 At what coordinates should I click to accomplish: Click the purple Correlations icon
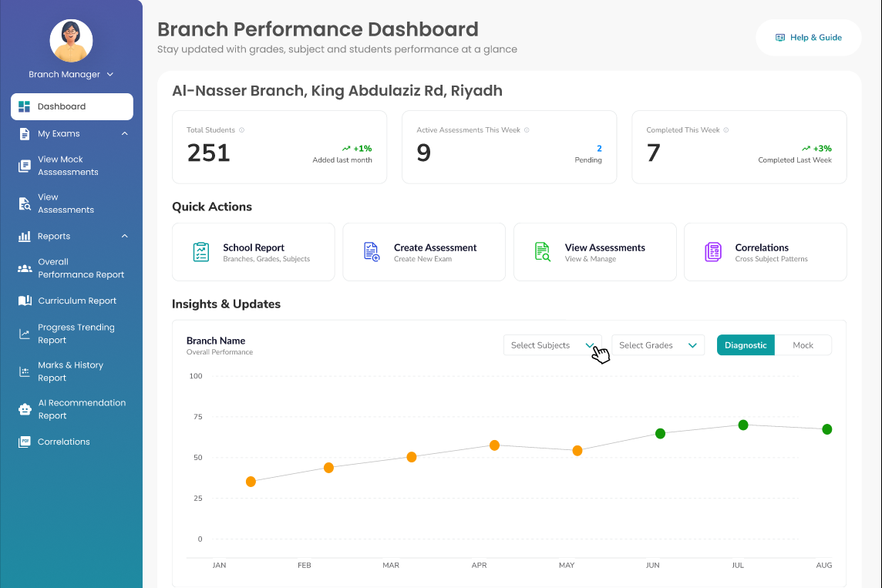[x=713, y=252]
